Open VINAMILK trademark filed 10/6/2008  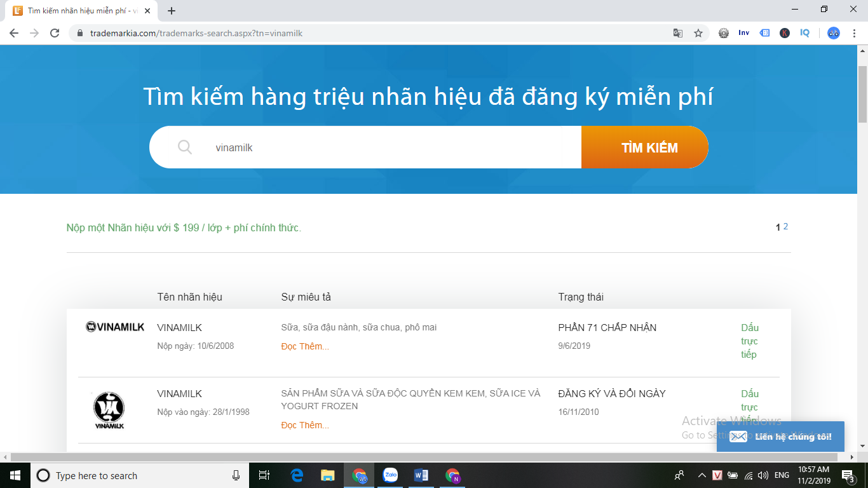pyautogui.click(x=180, y=328)
